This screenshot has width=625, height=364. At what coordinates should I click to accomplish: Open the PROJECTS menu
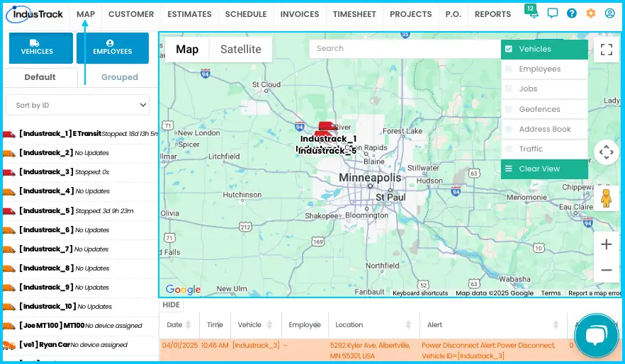point(410,14)
